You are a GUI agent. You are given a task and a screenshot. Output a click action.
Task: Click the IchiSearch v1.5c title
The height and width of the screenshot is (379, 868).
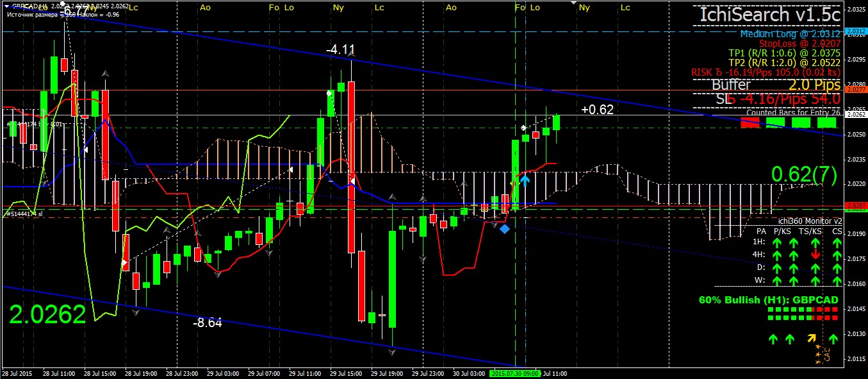[770, 15]
